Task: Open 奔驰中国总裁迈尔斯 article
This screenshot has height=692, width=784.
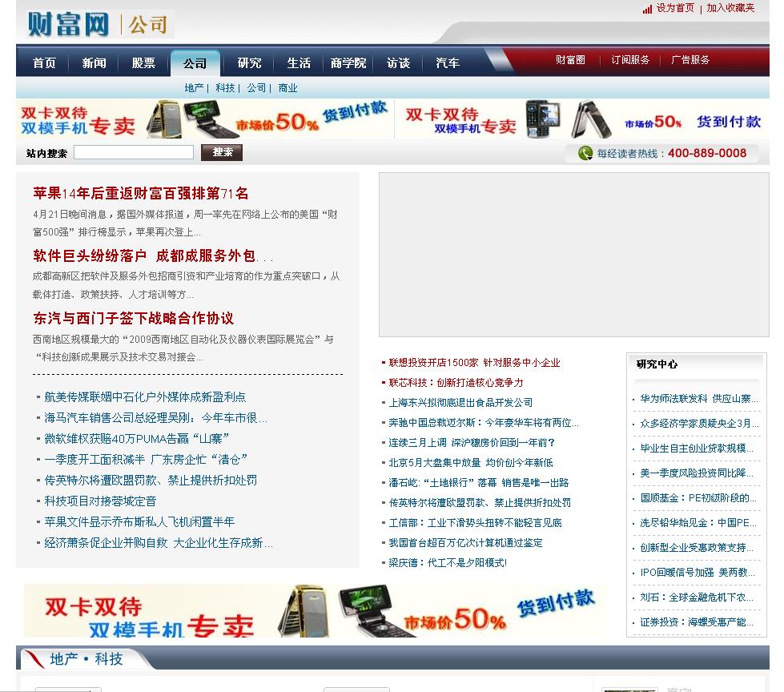Action: 484,423
